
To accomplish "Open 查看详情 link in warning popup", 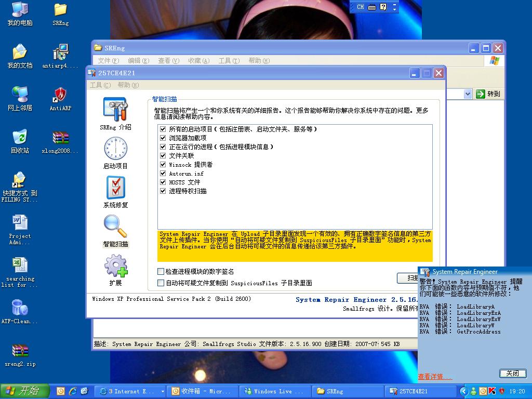I will tap(435, 377).
